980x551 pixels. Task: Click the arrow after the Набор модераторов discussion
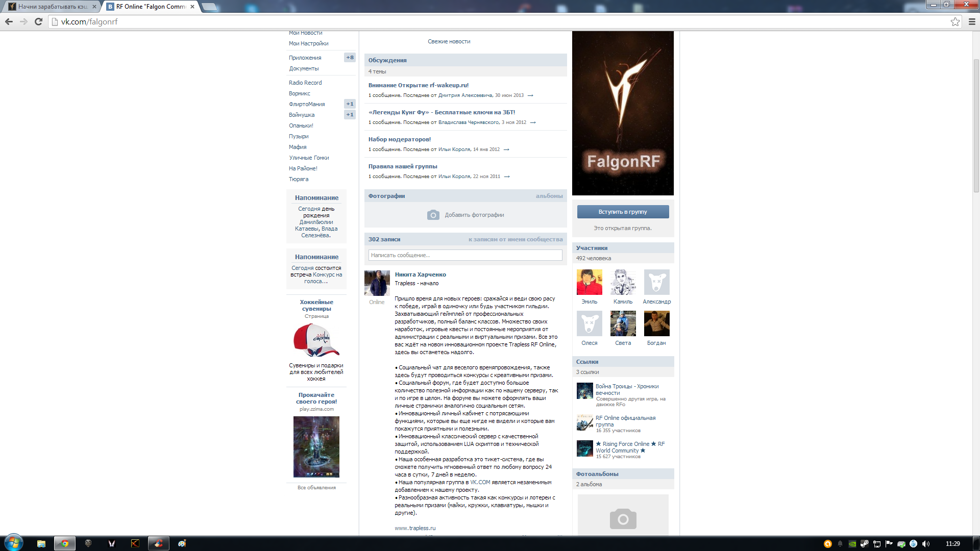(x=506, y=149)
